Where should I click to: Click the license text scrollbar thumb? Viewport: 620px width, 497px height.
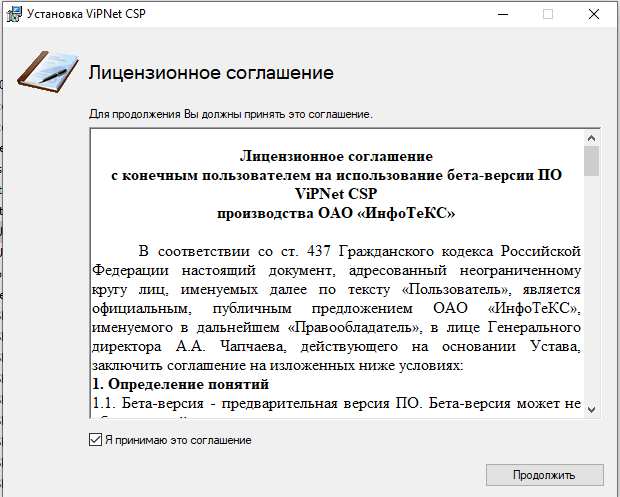591,162
